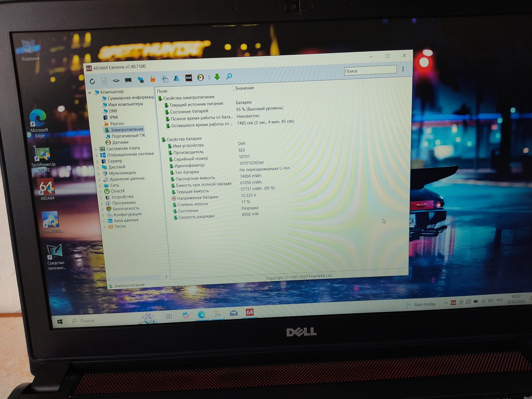Open the Windows Start button
The width and height of the screenshot is (532, 399).
[60, 322]
